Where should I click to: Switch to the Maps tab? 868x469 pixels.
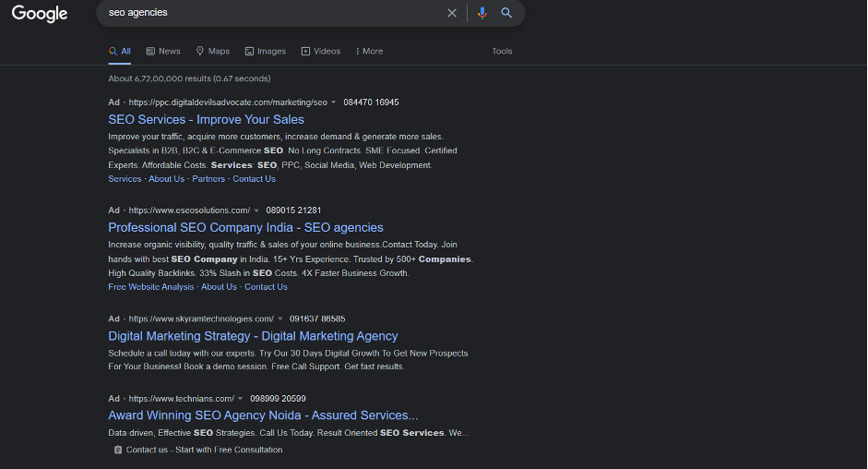tap(212, 51)
